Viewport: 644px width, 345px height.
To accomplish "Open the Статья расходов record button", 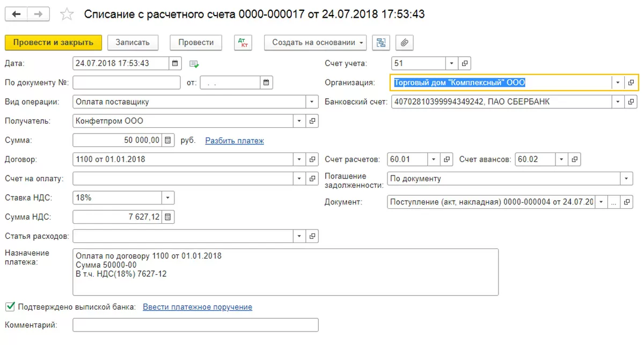I will (x=312, y=236).
